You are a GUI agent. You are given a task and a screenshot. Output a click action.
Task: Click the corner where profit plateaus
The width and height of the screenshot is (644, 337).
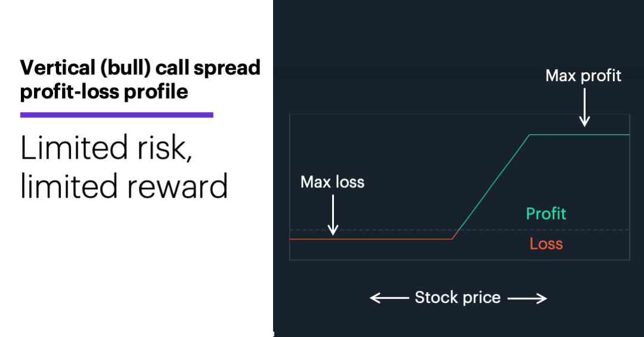pos(530,135)
